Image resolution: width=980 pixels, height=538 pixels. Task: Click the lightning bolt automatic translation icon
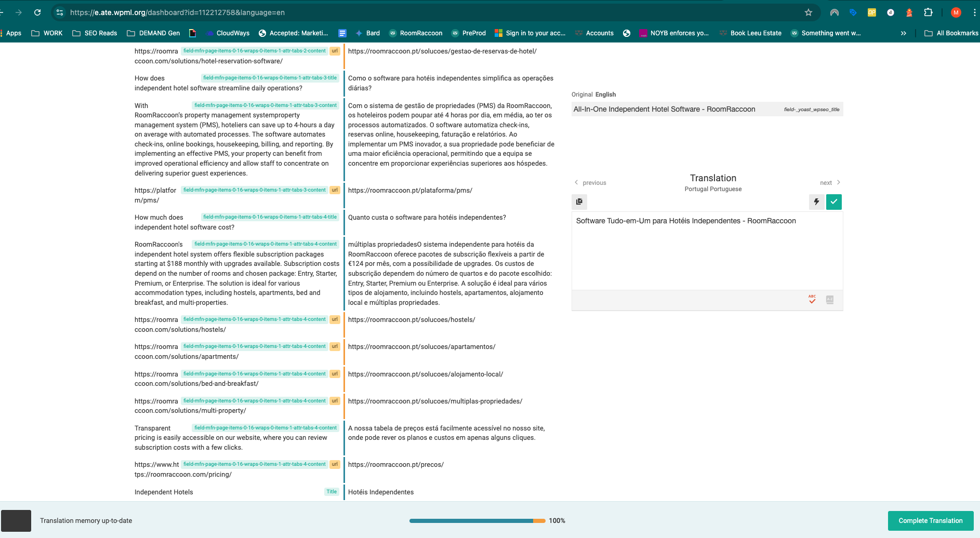816,201
